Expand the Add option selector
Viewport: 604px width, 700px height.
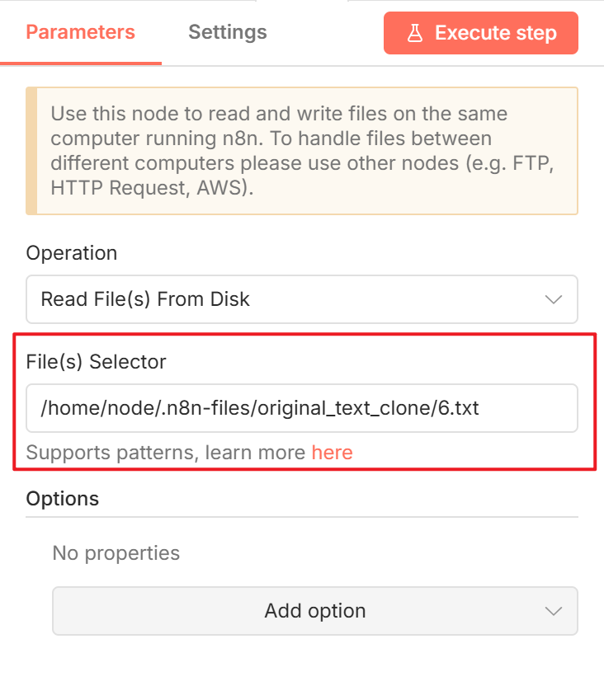pos(316,611)
